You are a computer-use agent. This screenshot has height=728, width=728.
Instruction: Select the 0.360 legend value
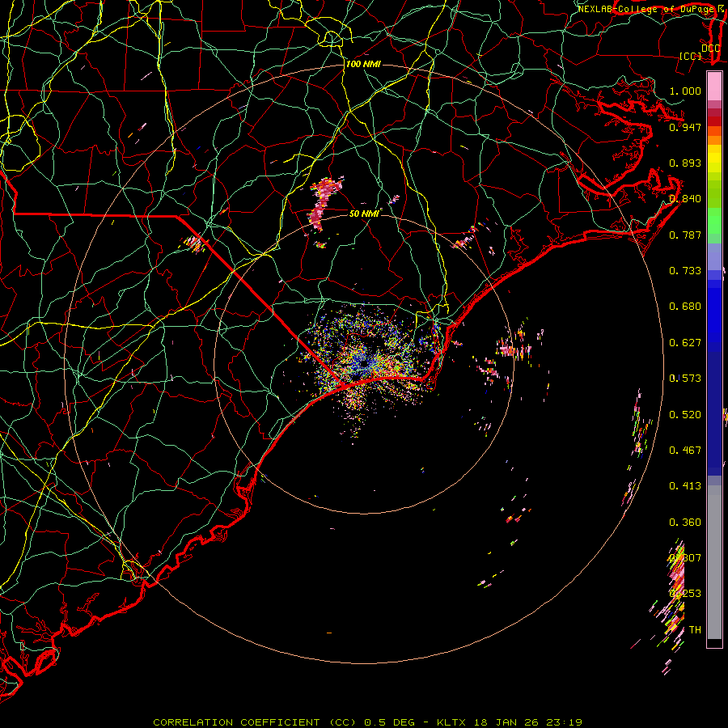tap(685, 523)
